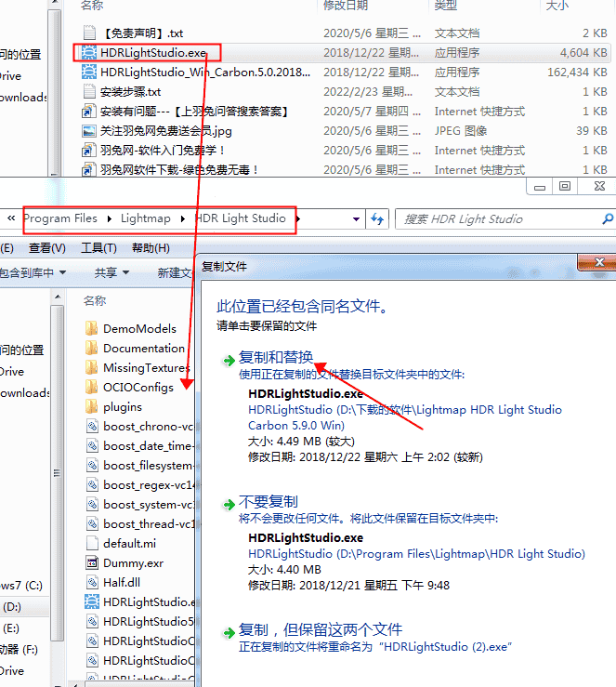This screenshot has height=687, width=616.
Task: Sort by 修改日期 column header
Action: [345, 6]
